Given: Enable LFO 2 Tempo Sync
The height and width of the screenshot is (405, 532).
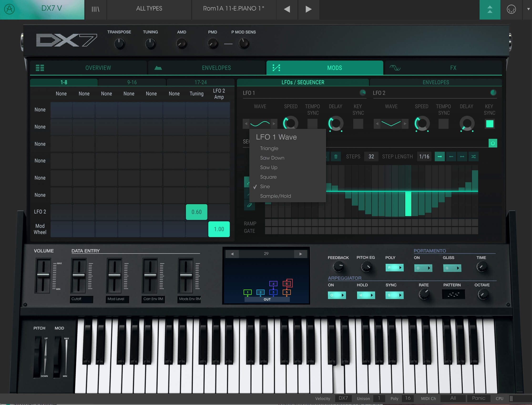Looking at the screenshot, I should click(443, 124).
